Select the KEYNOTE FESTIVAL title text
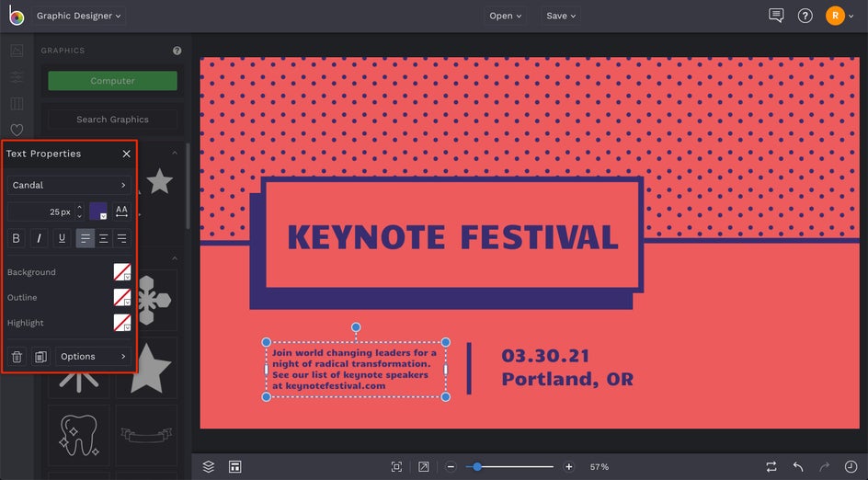 (452, 237)
